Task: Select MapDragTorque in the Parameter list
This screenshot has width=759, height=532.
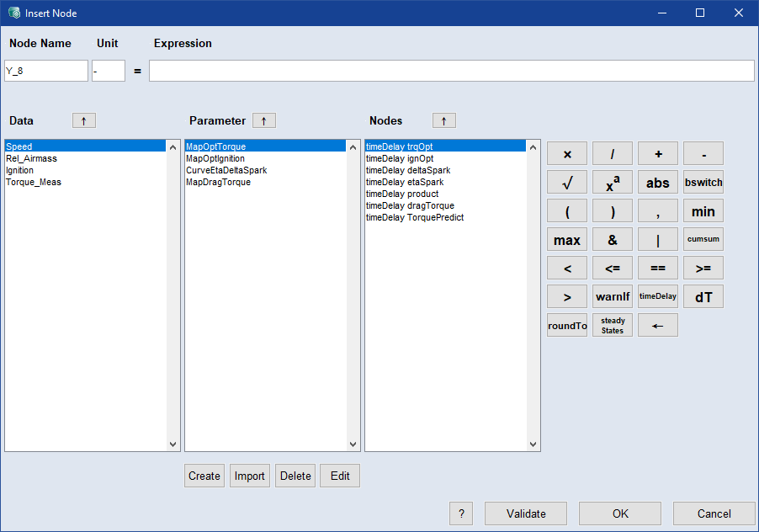Action: 218,182
